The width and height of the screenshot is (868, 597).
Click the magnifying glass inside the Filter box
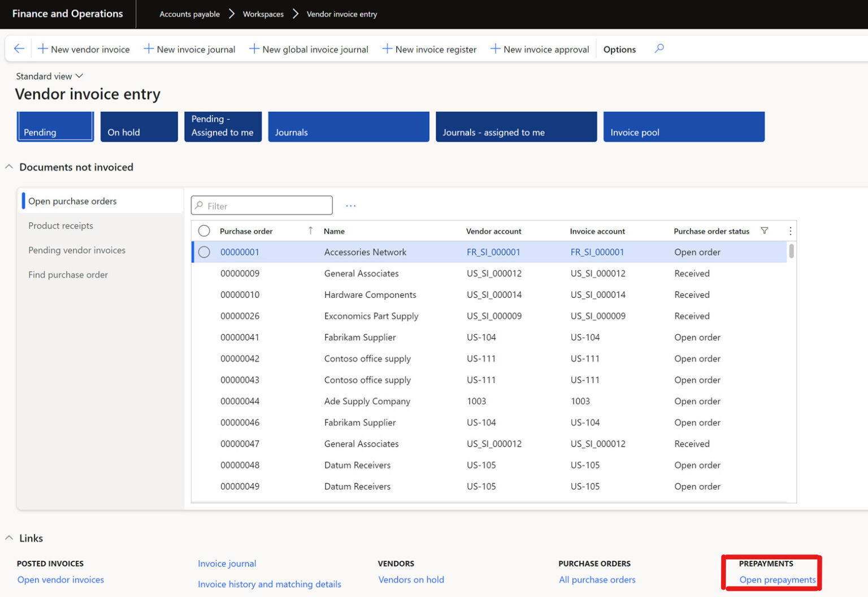200,205
